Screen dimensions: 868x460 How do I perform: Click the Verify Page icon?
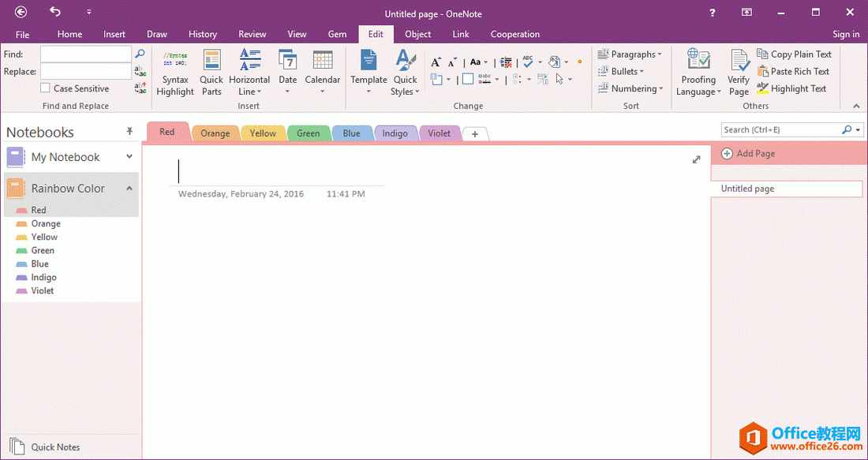(x=739, y=61)
